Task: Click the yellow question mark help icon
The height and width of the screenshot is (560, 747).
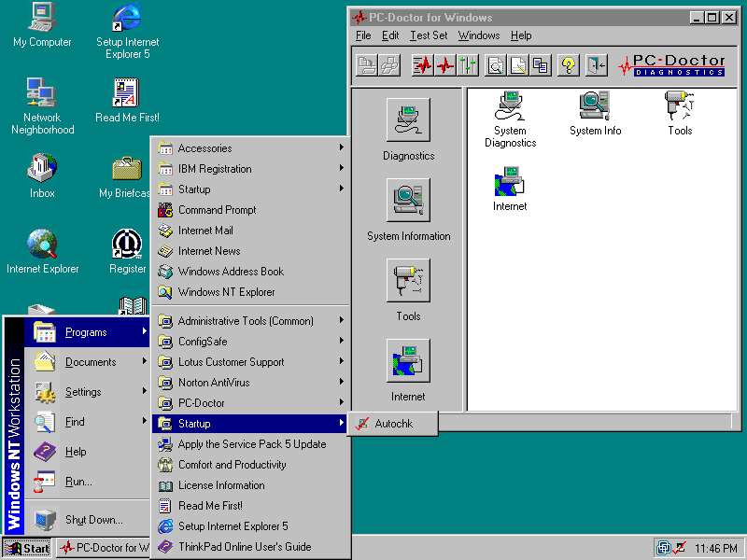Action: (568, 64)
